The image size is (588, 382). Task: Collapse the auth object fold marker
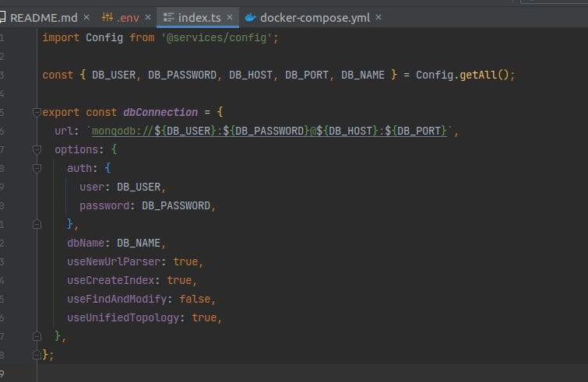(37, 168)
